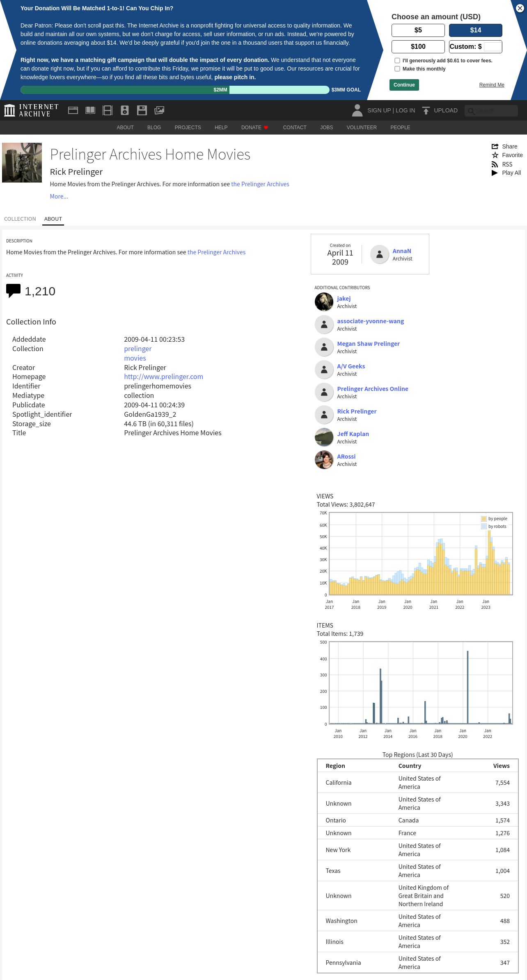
Task: Click the Continue donation button
Action: coord(404,85)
